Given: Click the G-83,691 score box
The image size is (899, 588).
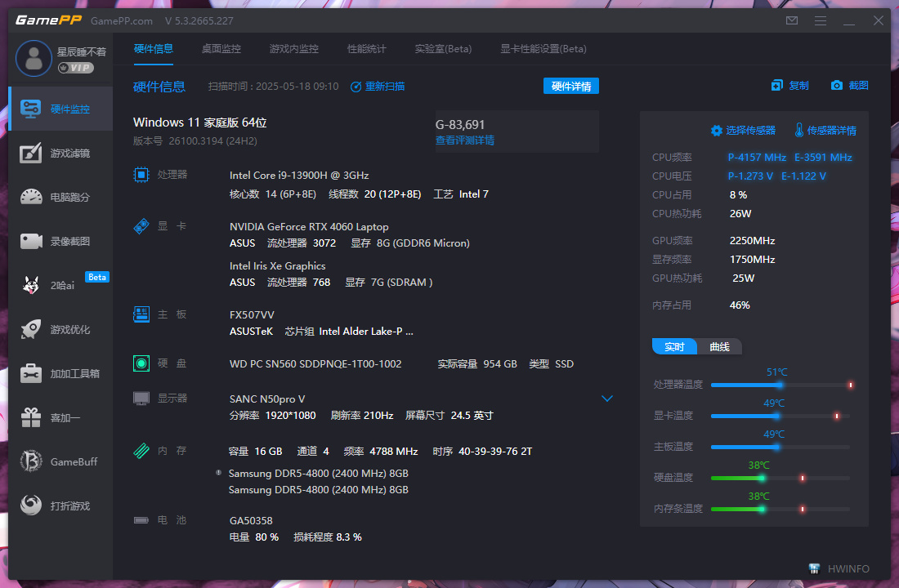Looking at the screenshot, I should click(x=517, y=131).
